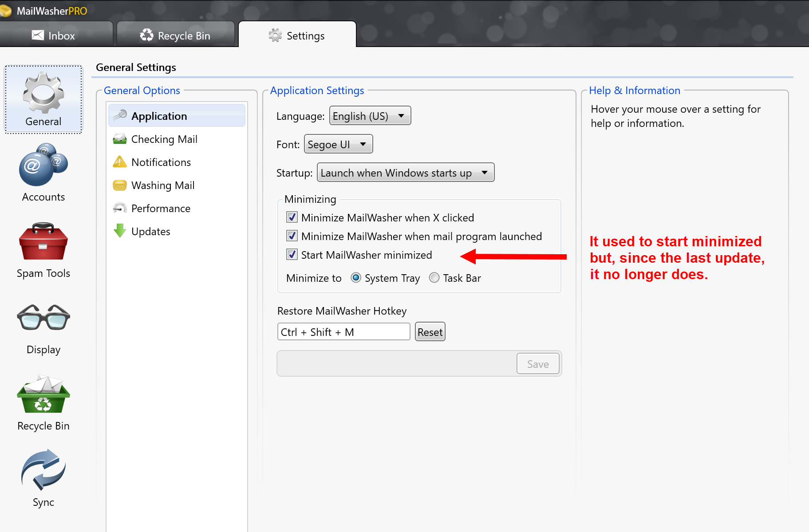This screenshot has width=809, height=532.
Task: Toggle Minimize when mail program launched
Action: tap(292, 236)
